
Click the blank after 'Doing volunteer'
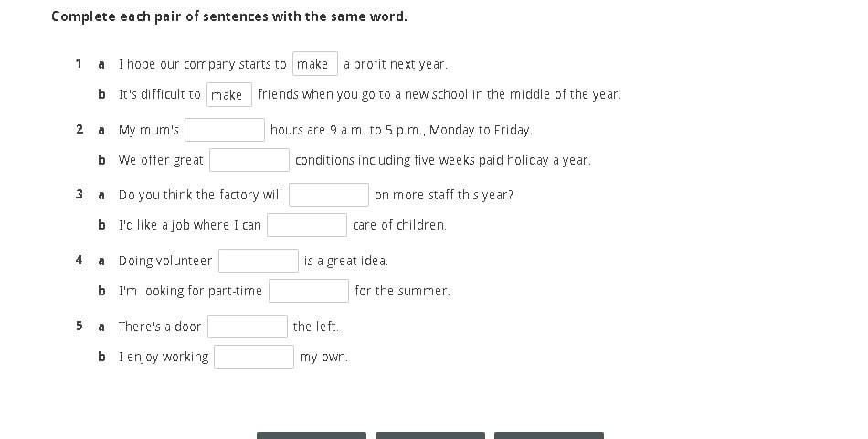[x=258, y=261]
